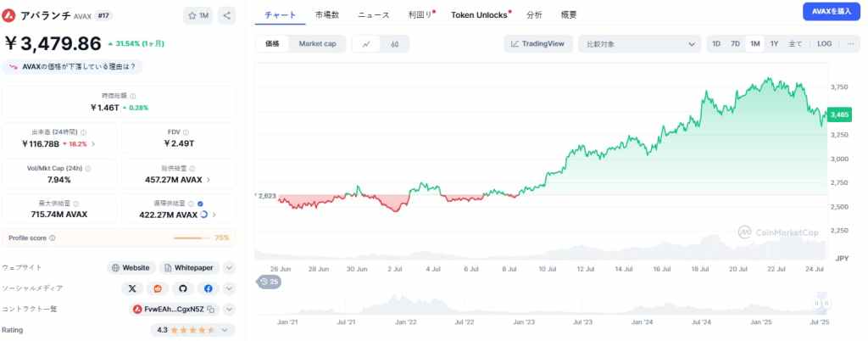Open the ニュース tab
Screen dimensions: 868x341
click(x=373, y=15)
